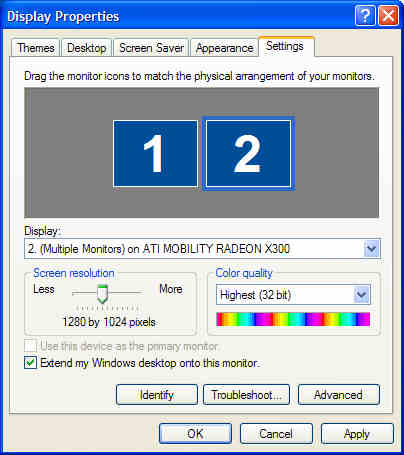Click the Apply button

[x=357, y=433]
